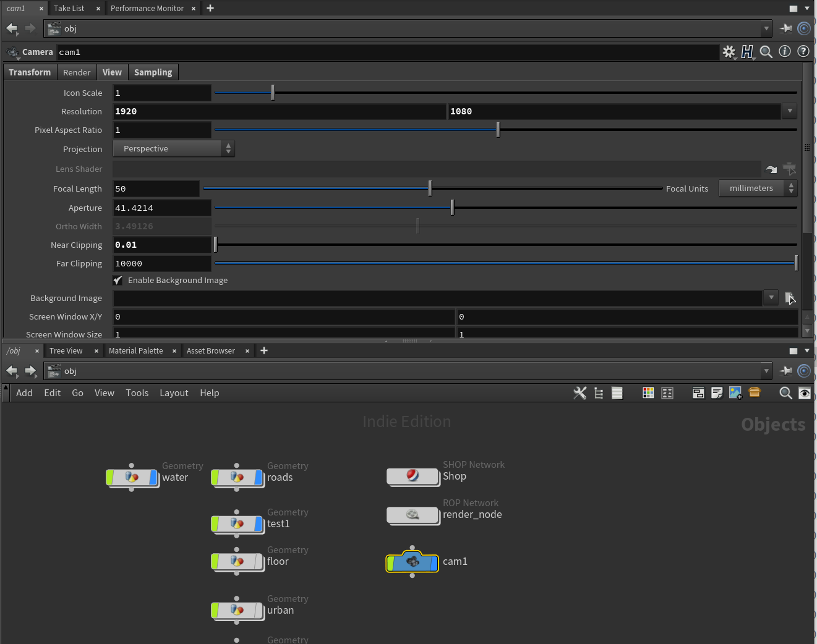Open network tools wrench icon
The image size is (817, 644).
click(580, 393)
